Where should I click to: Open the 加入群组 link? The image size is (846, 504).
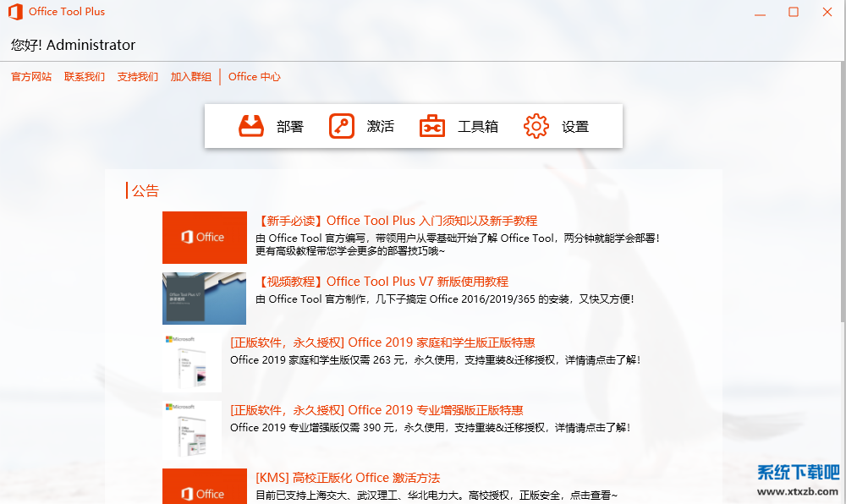point(191,76)
